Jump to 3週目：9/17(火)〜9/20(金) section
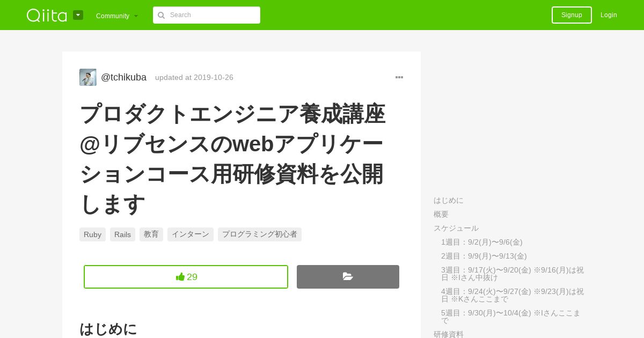Image resolution: width=644 pixels, height=338 pixels. (x=513, y=274)
